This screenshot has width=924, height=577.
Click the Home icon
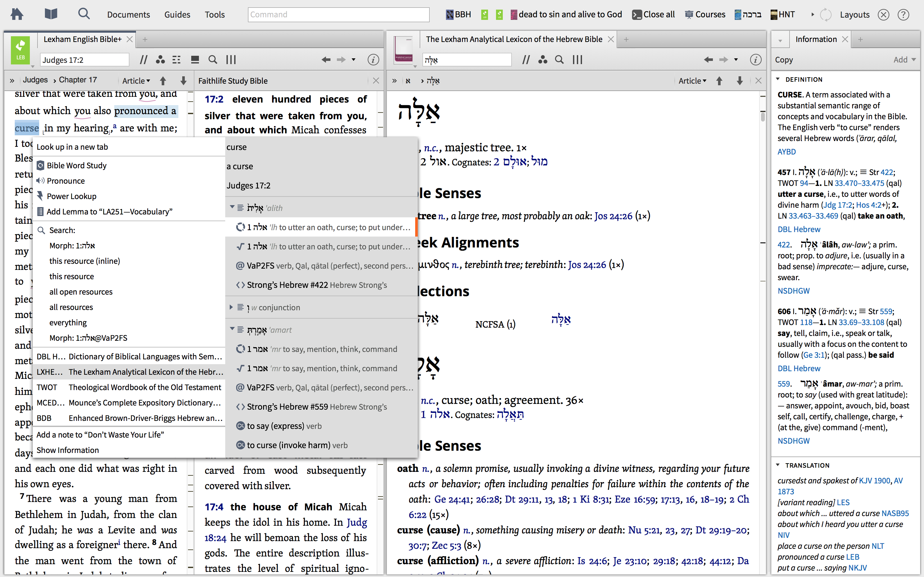pos(17,14)
